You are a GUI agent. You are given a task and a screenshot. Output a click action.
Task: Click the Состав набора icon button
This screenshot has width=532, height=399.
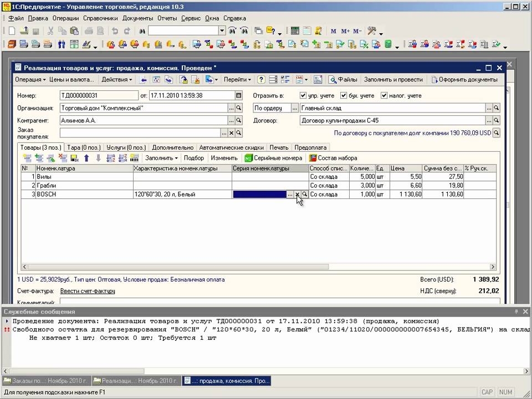313,158
